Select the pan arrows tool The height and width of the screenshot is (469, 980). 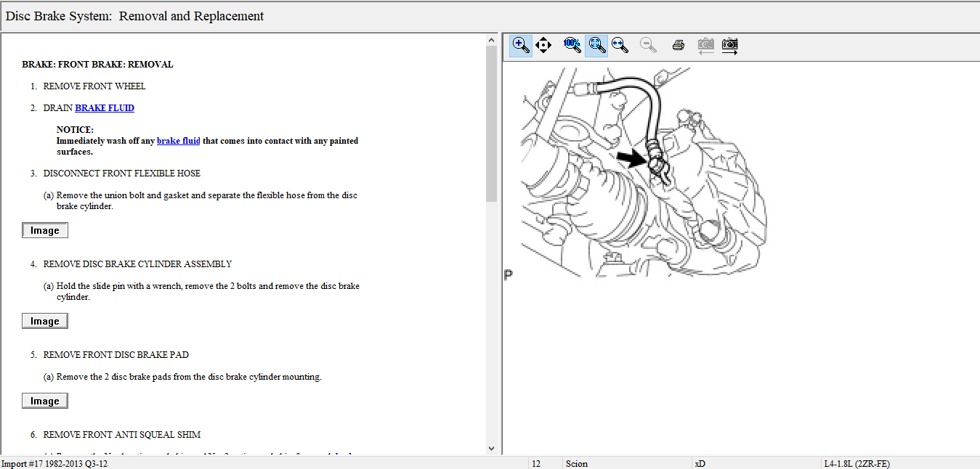point(543,45)
